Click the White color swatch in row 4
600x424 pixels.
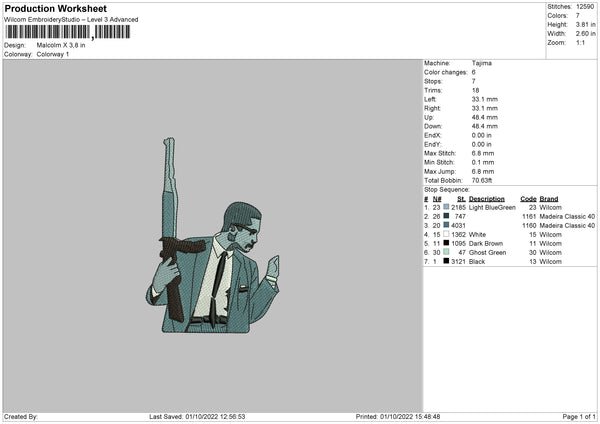point(446,234)
